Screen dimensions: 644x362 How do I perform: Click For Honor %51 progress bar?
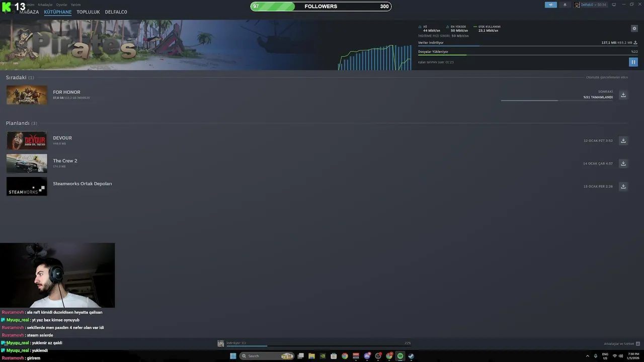[x=557, y=101]
